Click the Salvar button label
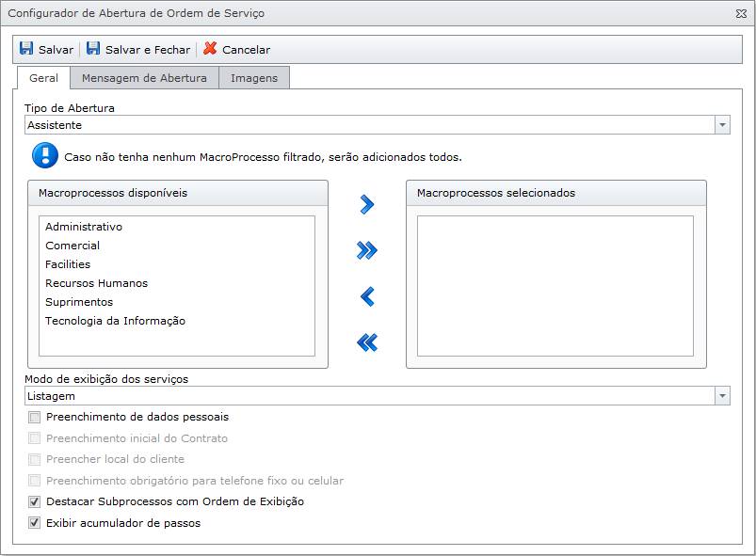 [x=56, y=50]
